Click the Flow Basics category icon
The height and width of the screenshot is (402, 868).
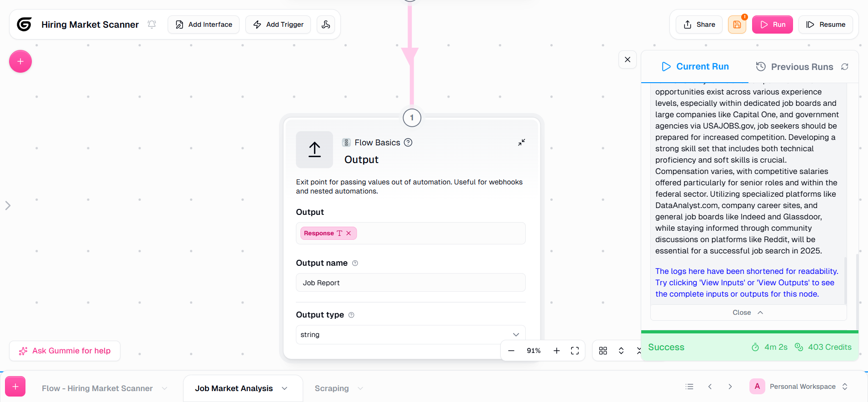click(x=346, y=143)
